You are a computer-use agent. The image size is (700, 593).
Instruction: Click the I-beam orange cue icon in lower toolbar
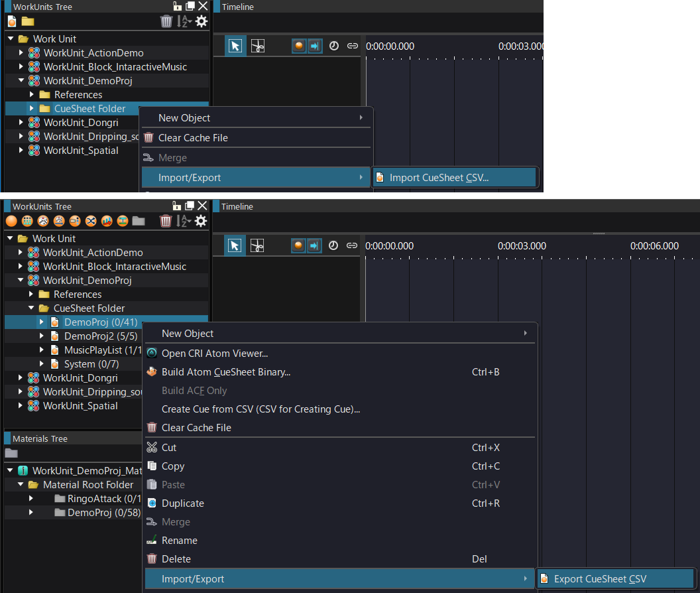pos(123,221)
